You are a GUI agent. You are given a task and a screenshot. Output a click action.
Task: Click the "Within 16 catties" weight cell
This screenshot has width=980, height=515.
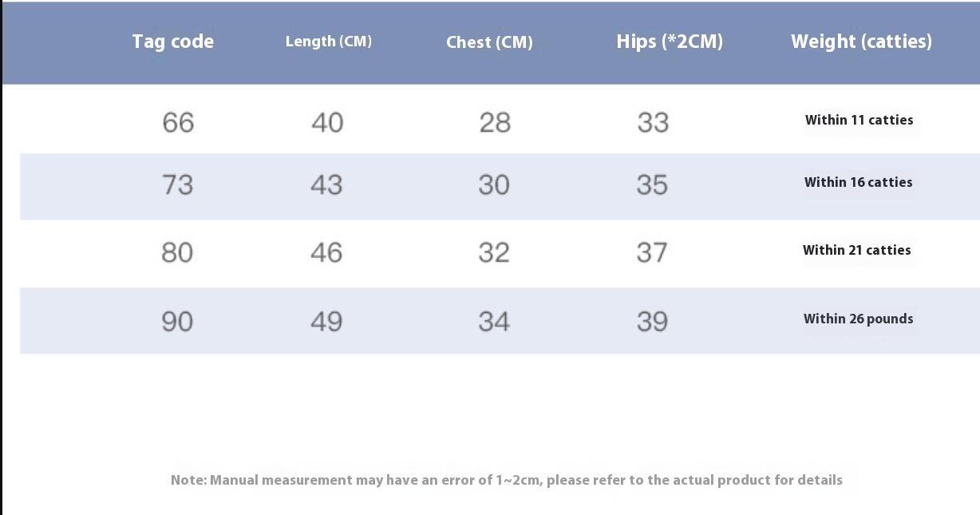(x=858, y=182)
